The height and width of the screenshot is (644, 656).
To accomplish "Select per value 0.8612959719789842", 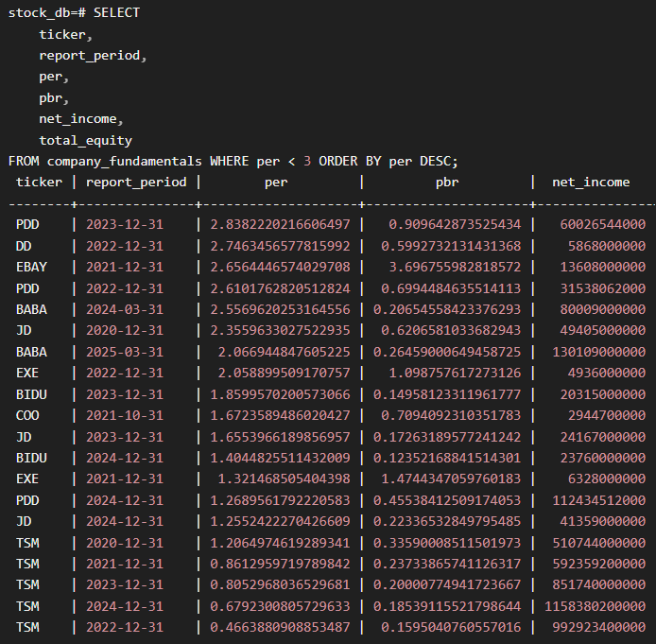I will coord(280,564).
